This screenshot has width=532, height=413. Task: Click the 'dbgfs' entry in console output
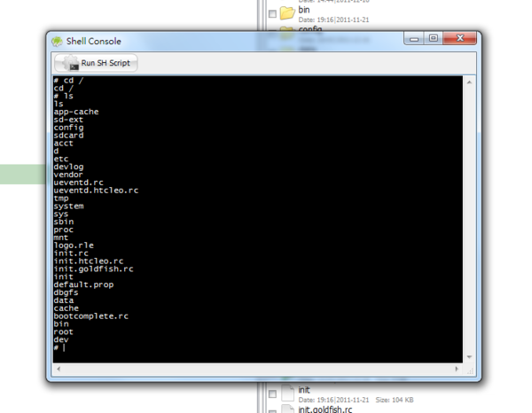pos(66,292)
